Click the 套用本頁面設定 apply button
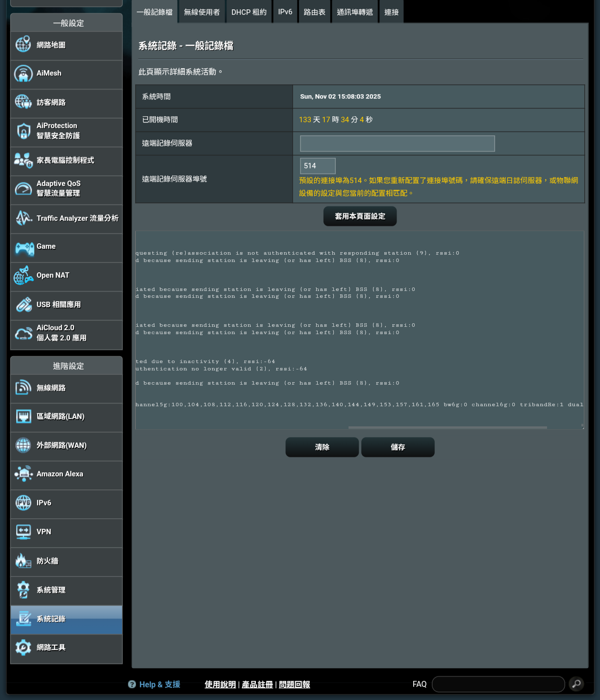This screenshot has width=600, height=700. (359, 216)
